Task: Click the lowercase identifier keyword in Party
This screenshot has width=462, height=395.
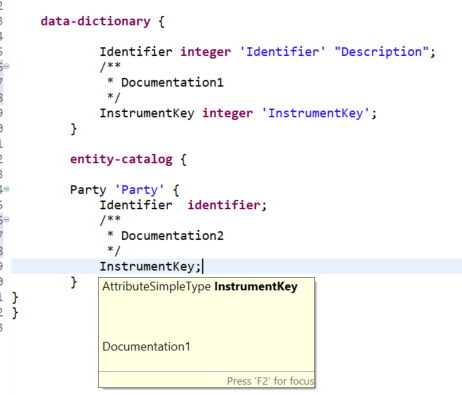Action: (x=224, y=205)
